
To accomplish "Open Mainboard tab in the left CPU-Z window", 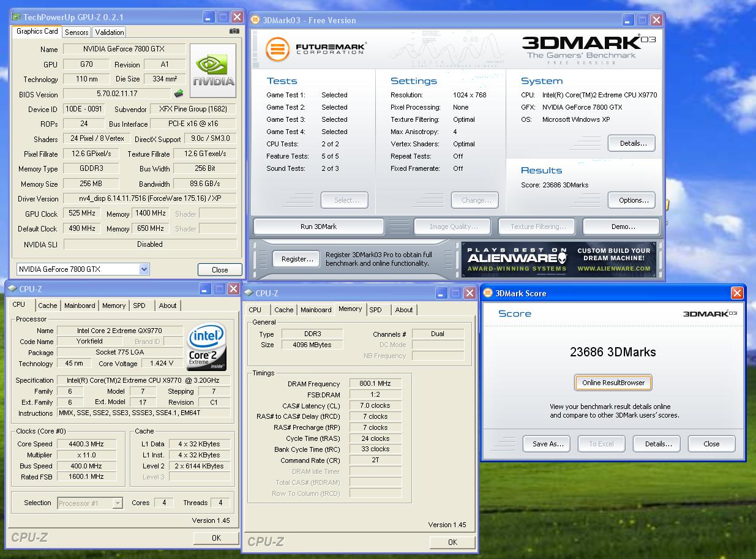I will [80, 306].
